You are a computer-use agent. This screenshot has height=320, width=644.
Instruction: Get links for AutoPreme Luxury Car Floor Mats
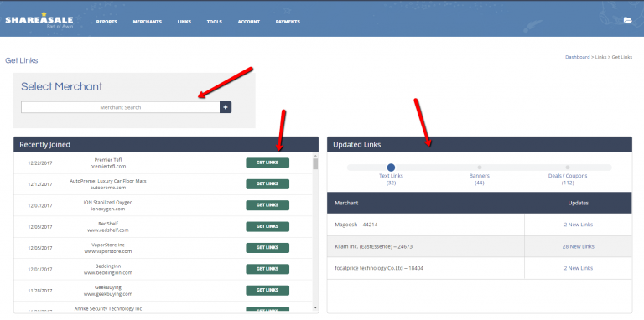267,183
